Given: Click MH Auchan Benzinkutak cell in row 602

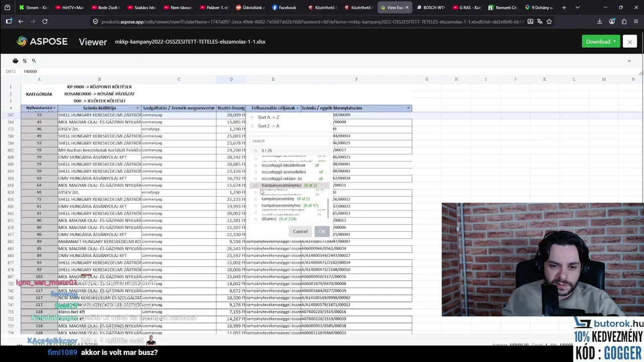Looking at the screenshot, I should coord(99,150).
